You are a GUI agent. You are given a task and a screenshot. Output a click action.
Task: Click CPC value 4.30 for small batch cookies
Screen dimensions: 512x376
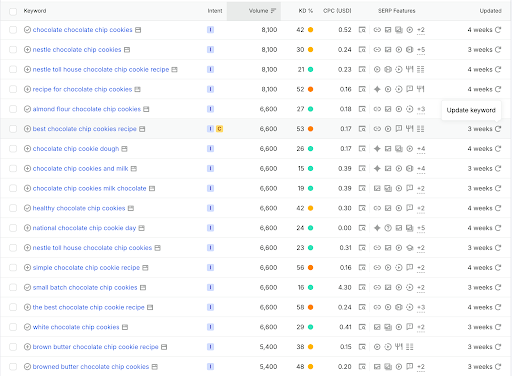[x=345, y=287]
